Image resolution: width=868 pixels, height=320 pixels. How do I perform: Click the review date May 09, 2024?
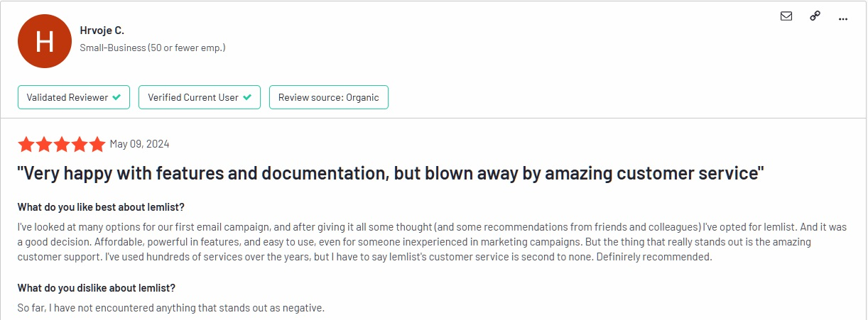[139, 145]
